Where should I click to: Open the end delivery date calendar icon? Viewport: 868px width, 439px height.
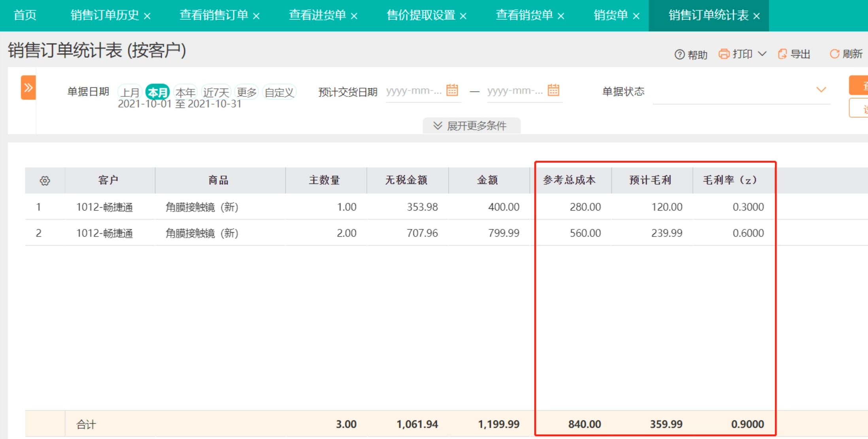click(x=553, y=90)
